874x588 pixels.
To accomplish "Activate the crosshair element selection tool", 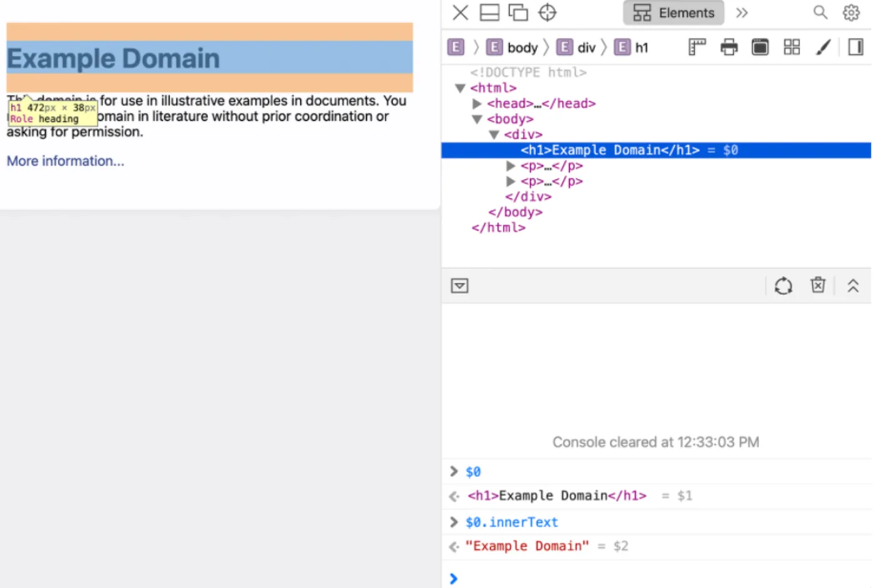I will pos(547,12).
